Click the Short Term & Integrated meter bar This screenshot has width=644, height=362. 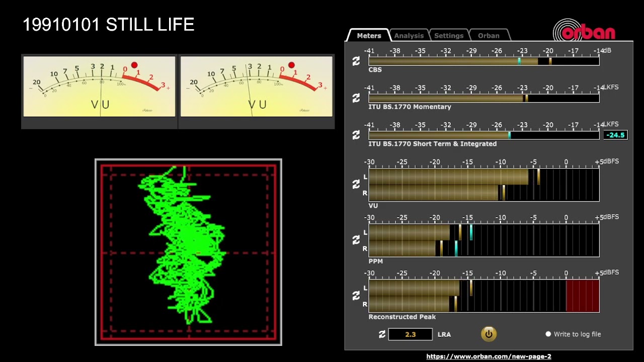(484, 135)
